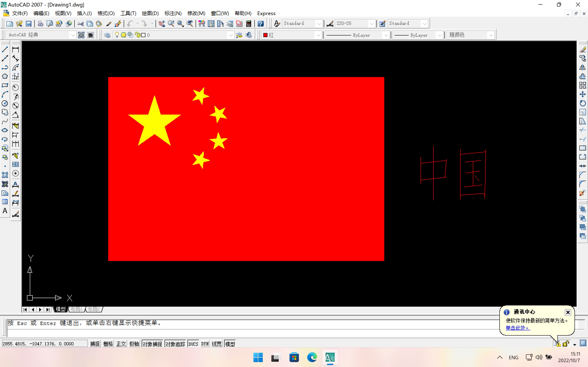Select the Circle draw tool
Image resolution: width=588 pixels, height=367 pixels.
point(5,103)
